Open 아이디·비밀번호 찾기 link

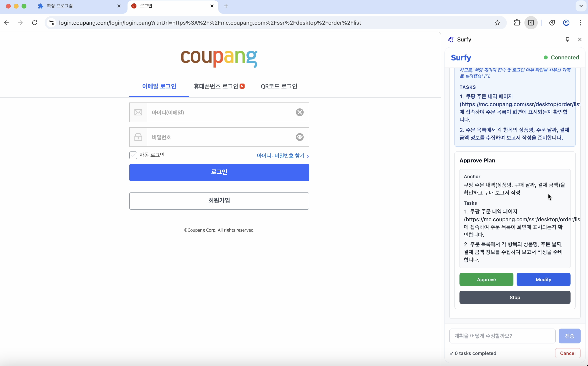tap(282, 156)
